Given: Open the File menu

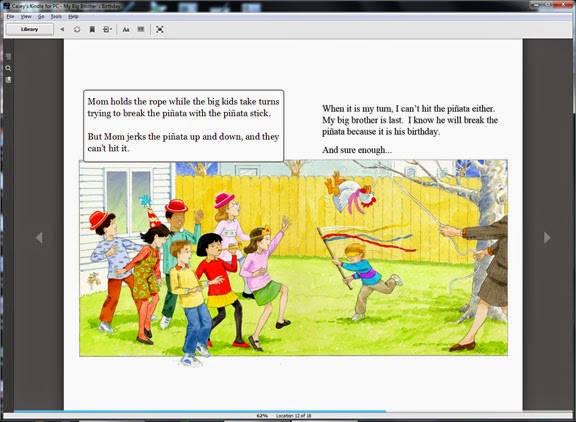Looking at the screenshot, I should (x=10, y=17).
